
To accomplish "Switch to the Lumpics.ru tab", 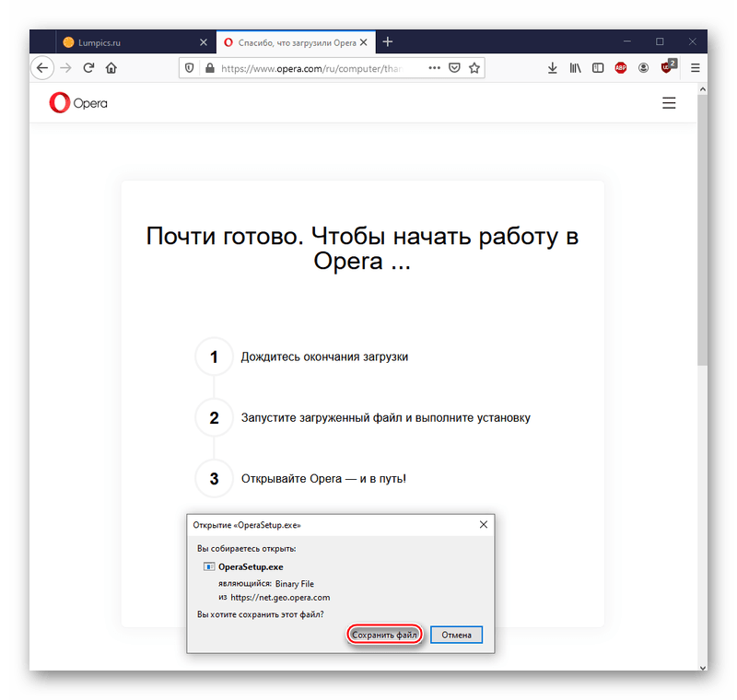I will click(135, 42).
